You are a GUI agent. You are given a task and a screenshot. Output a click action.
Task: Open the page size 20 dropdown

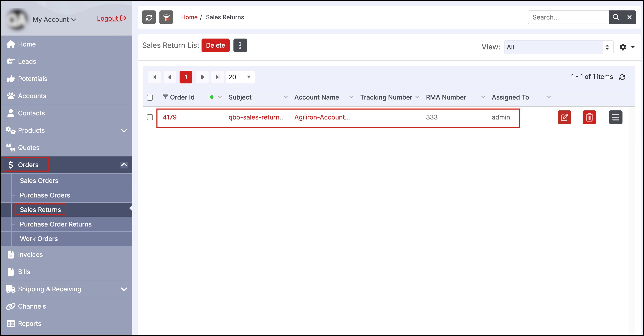pos(240,77)
